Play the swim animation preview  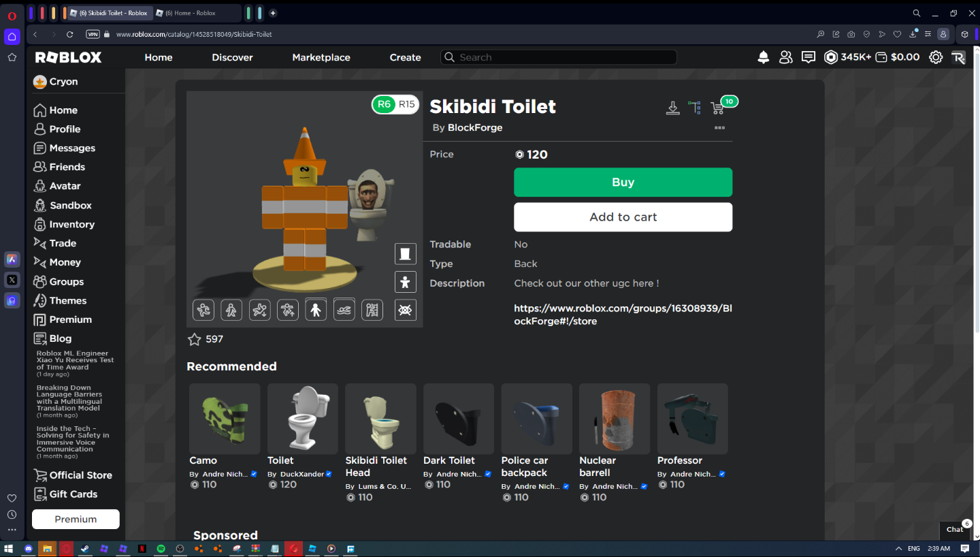coord(344,310)
